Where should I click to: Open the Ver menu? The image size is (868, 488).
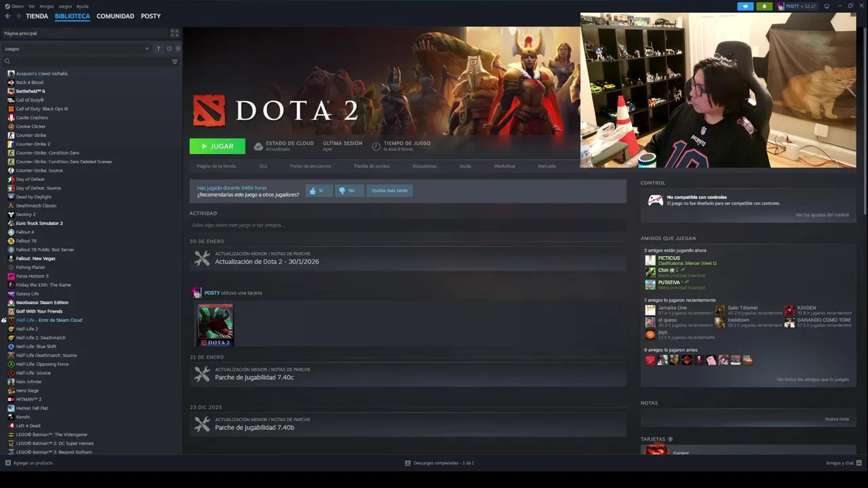pyautogui.click(x=32, y=6)
